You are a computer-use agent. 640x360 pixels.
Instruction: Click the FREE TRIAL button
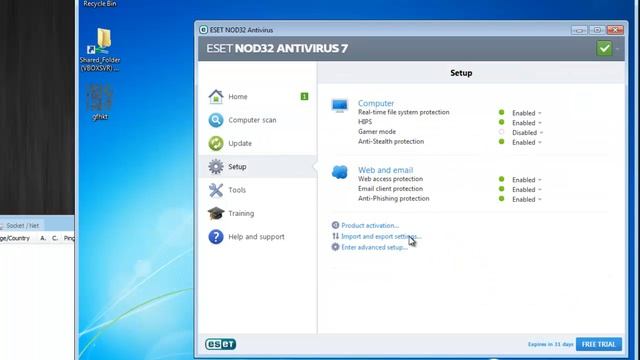599,344
